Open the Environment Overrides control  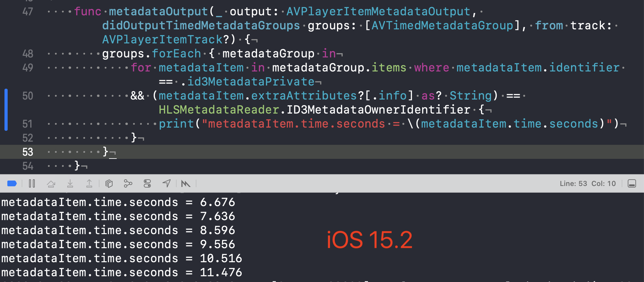click(147, 183)
